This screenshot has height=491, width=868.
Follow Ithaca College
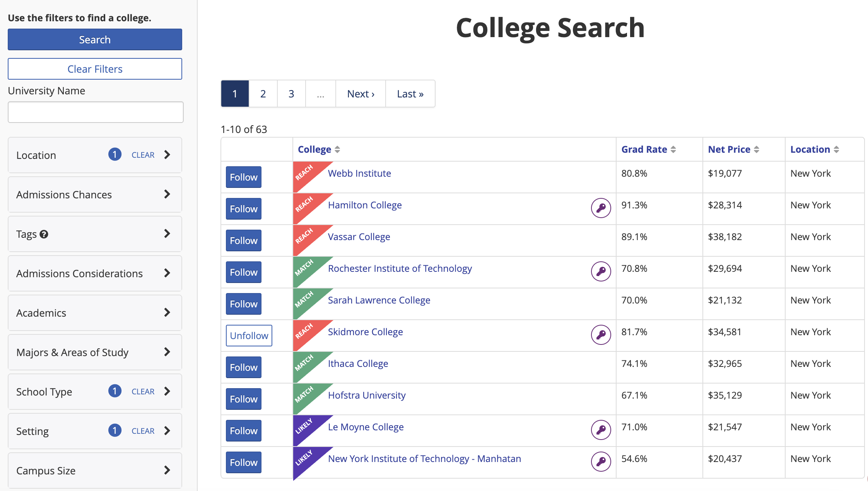tap(243, 367)
